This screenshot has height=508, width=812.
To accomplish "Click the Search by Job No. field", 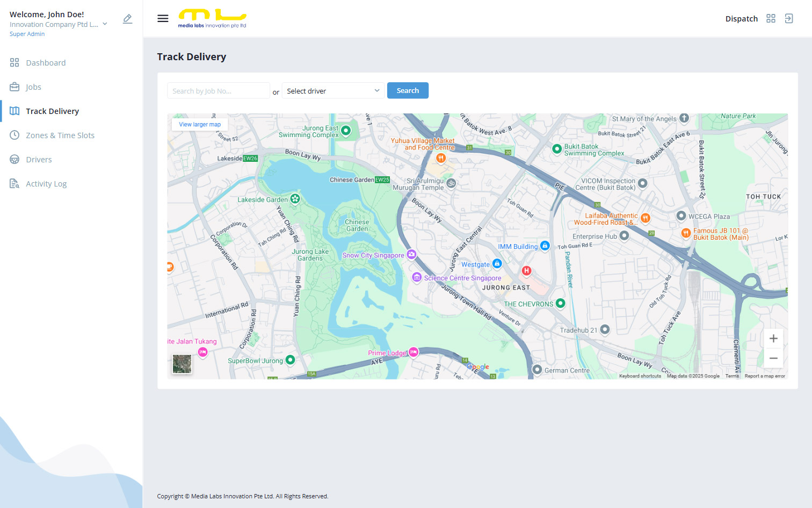I will click(x=219, y=91).
